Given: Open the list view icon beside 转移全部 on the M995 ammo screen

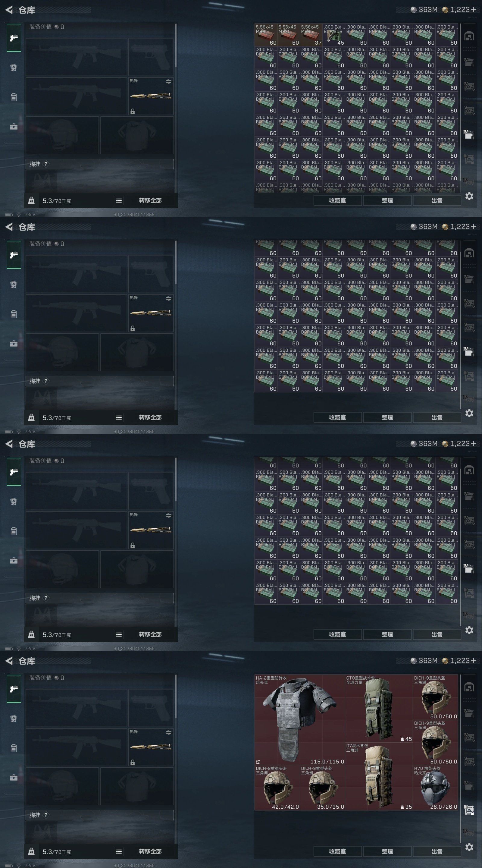Looking at the screenshot, I should (119, 200).
